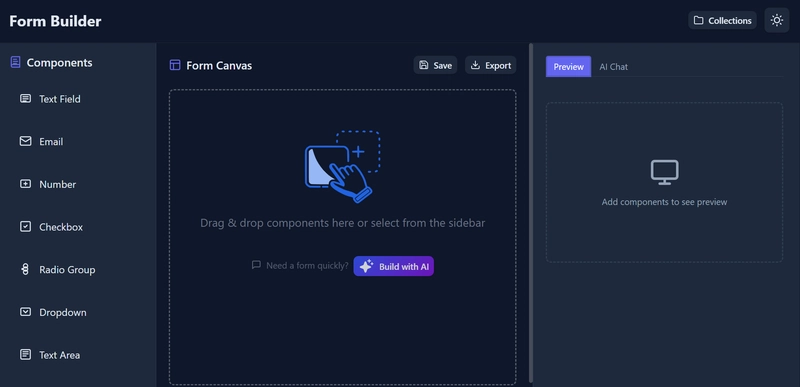This screenshot has height=387, width=800.
Task: Save the form
Action: [x=435, y=65]
